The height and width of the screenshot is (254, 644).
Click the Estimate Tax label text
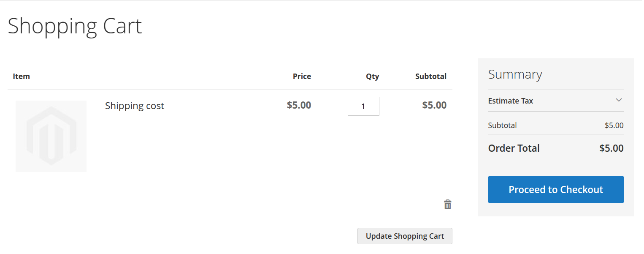point(511,101)
